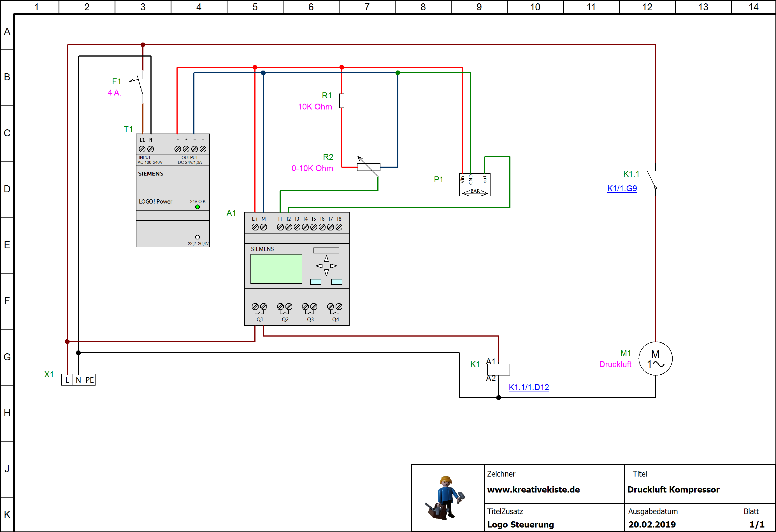The image size is (776, 532).
Task: Follow the K1/1.G9 cross-reference link
Action: coord(622,188)
